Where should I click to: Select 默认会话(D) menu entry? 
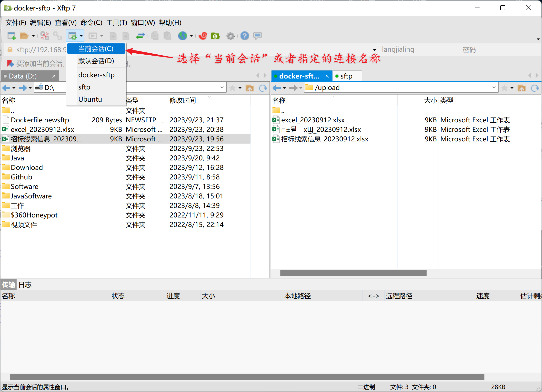[x=96, y=61]
